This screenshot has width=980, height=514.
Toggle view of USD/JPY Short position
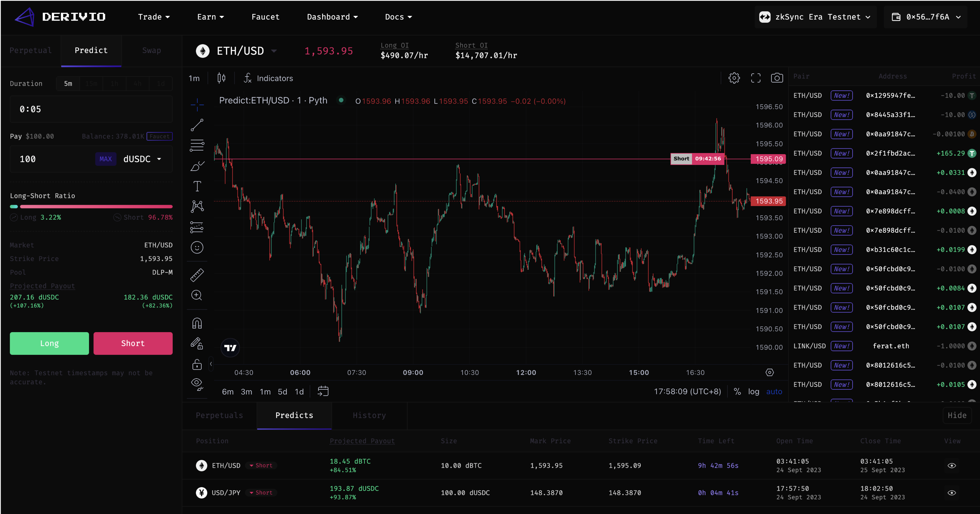[x=951, y=493]
